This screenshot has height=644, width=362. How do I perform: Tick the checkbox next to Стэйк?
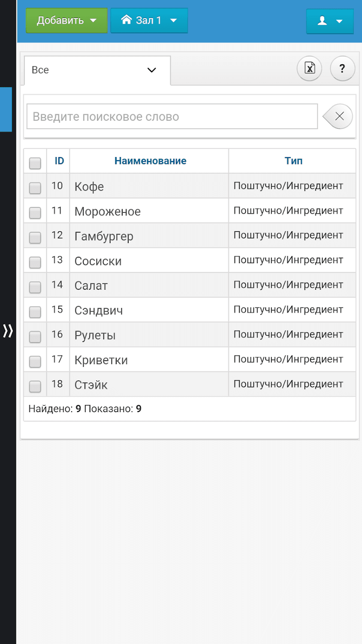click(35, 386)
